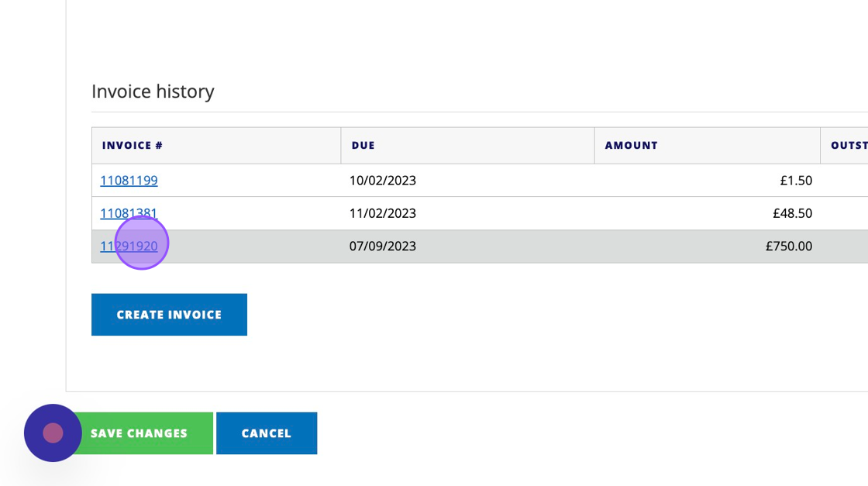Click the partially visible Outstanding column header
The height and width of the screenshot is (486, 868).
[848, 146]
